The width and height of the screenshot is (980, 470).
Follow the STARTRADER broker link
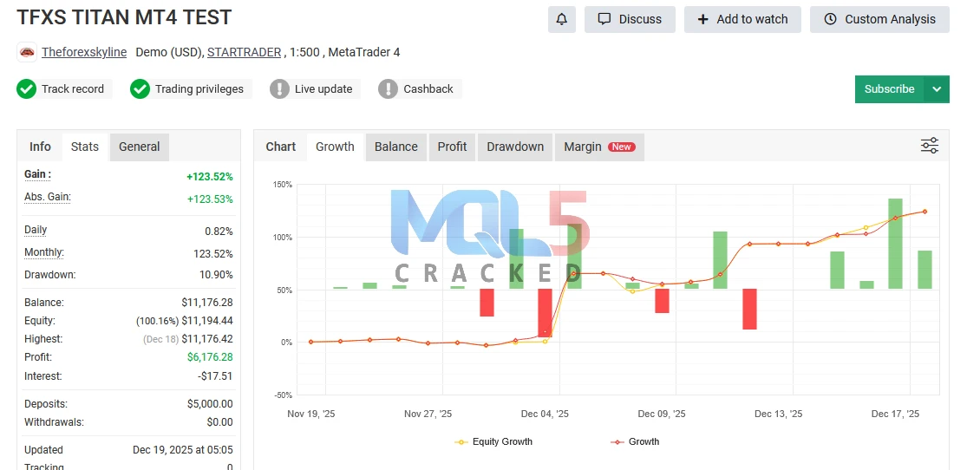(244, 52)
